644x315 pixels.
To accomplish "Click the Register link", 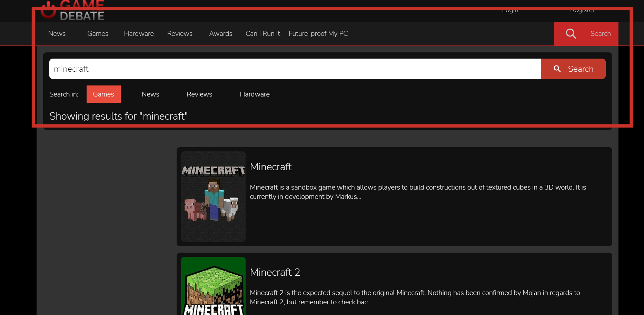I will click(x=582, y=10).
